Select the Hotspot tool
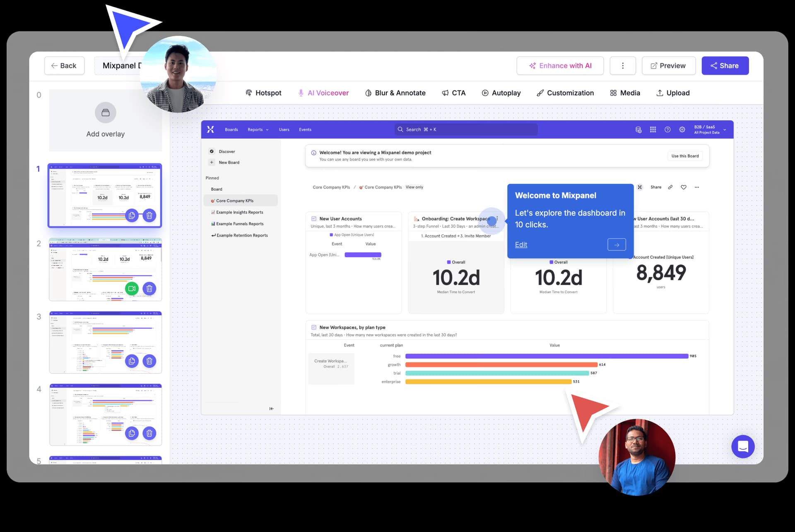 [x=264, y=93]
